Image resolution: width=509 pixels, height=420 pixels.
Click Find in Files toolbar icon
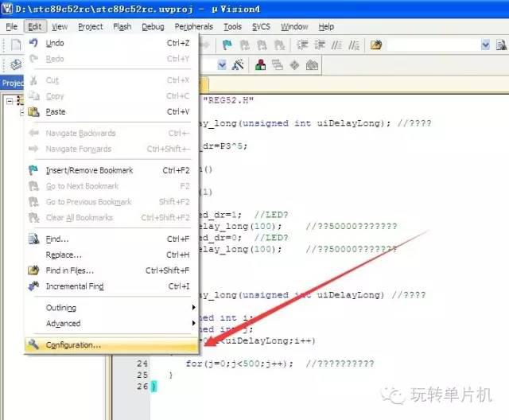376,45
